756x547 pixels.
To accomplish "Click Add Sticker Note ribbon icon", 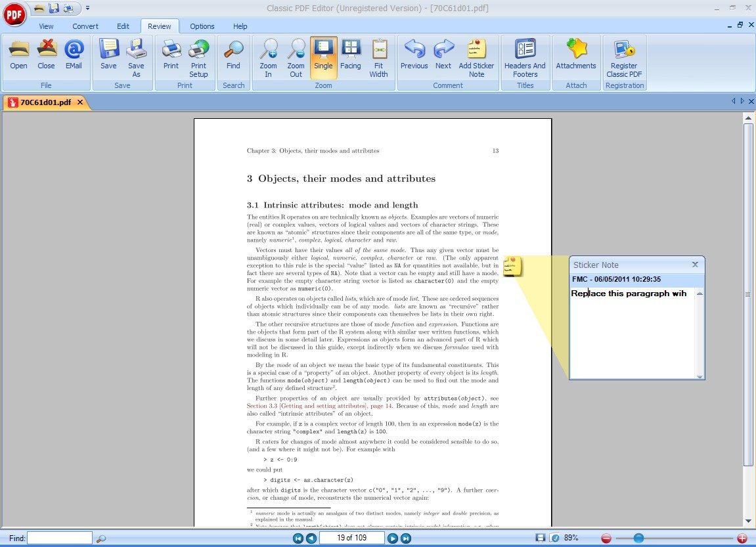I will point(476,58).
